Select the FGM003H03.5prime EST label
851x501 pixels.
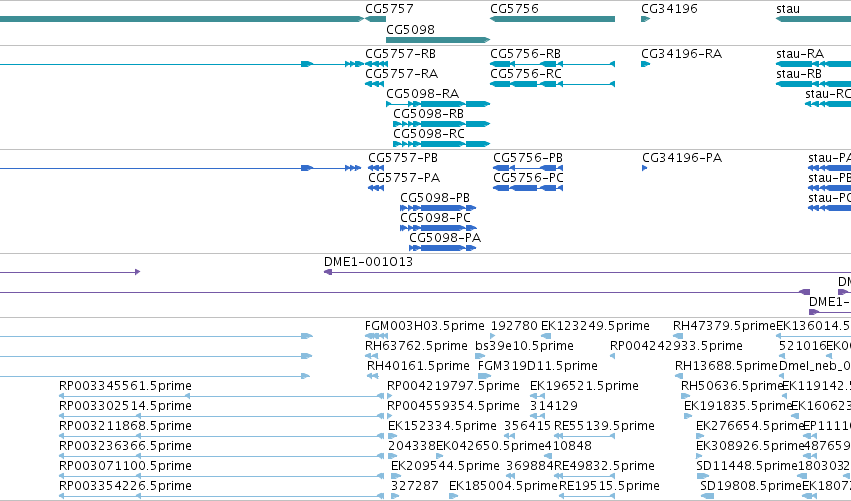(425, 326)
